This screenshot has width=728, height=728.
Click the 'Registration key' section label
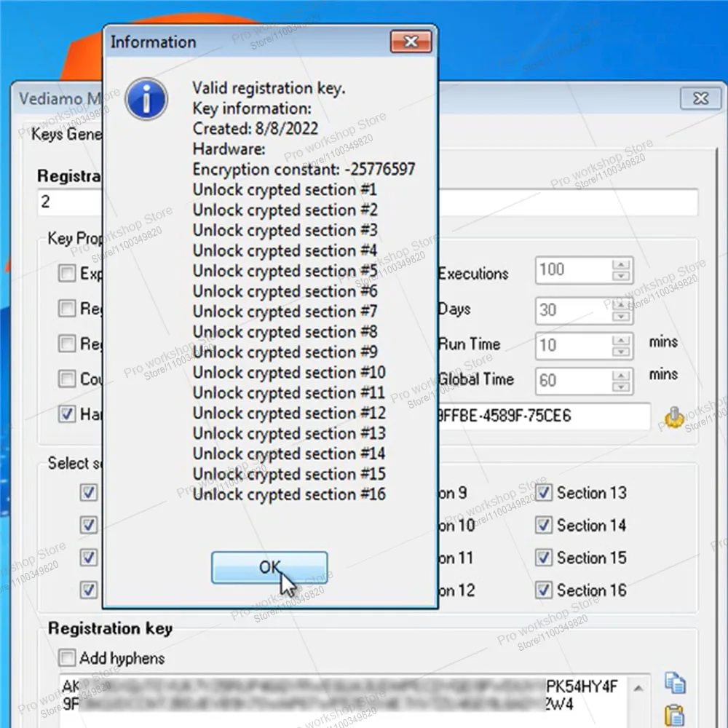[x=110, y=628]
